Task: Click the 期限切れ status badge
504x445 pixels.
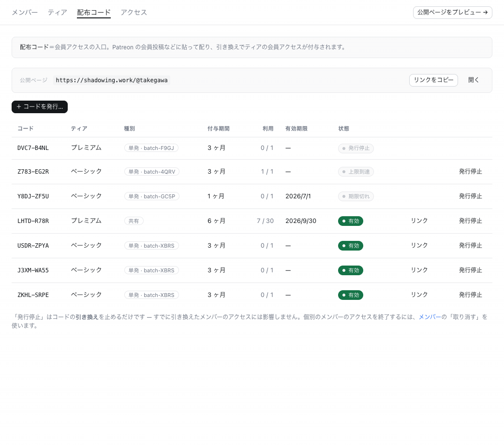Action: click(356, 196)
